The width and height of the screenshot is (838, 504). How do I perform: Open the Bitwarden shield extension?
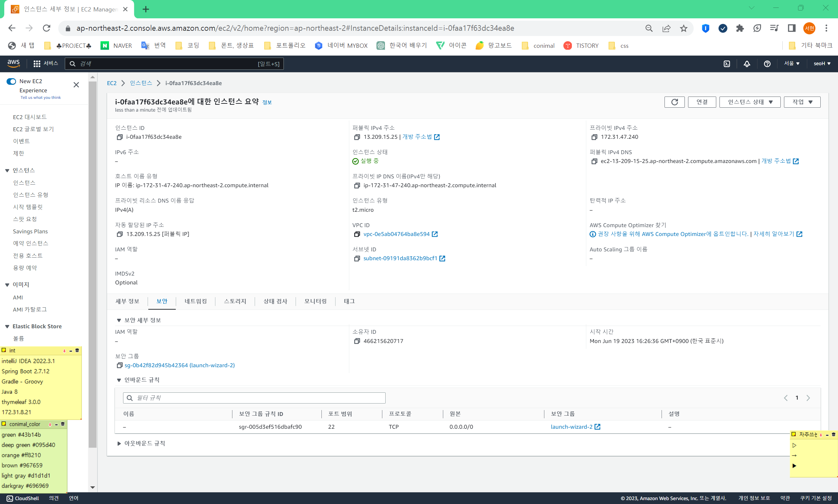coord(705,28)
